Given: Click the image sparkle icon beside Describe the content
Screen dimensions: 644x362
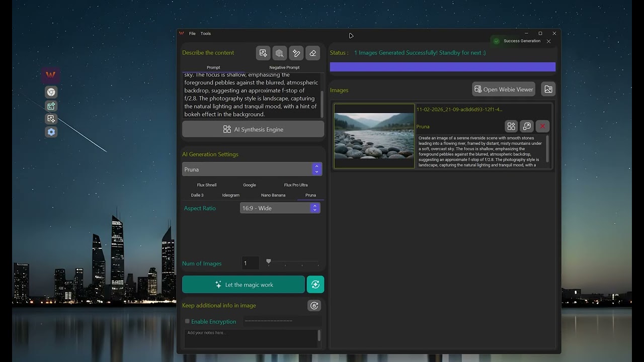Looking at the screenshot, I should click(263, 53).
